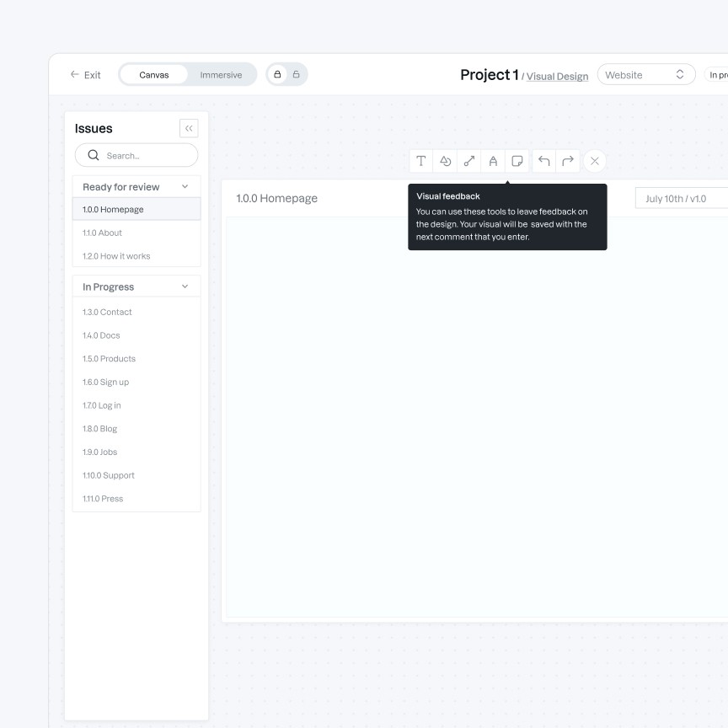728x728 pixels.
Task: Switch to the unlocked padlock option
Action: pyautogui.click(x=297, y=74)
